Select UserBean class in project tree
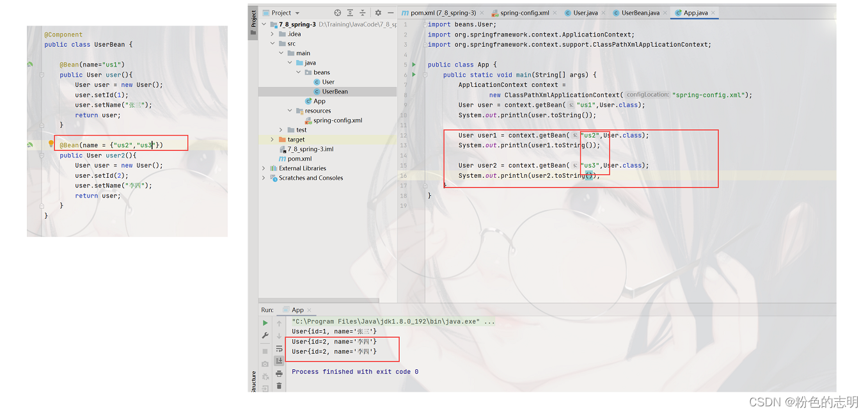Viewport: 868px width, 414px height. (330, 92)
